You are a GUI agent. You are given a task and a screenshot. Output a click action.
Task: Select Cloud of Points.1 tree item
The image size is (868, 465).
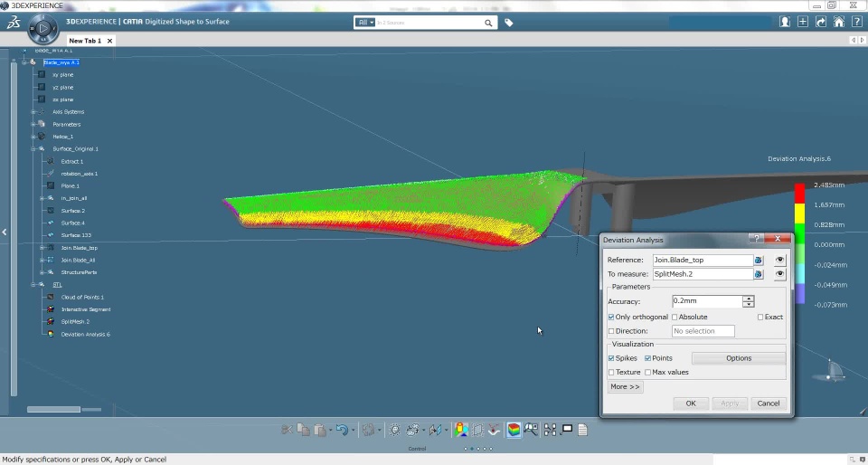(82, 298)
